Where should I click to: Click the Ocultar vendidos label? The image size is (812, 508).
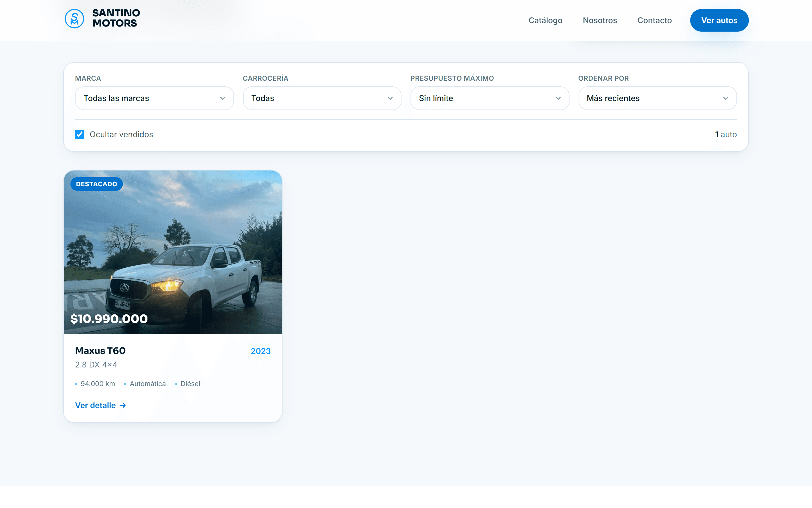pos(121,134)
